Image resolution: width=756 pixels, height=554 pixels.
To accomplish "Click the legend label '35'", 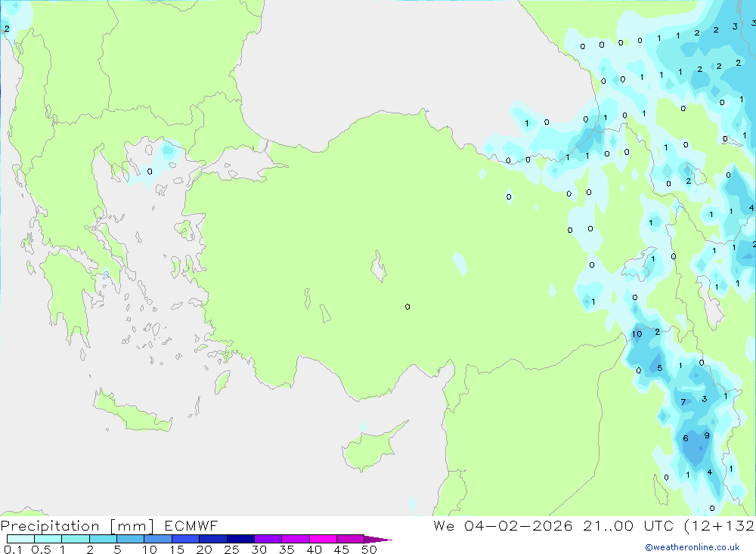I will pyautogui.click(x=287, y=549).
